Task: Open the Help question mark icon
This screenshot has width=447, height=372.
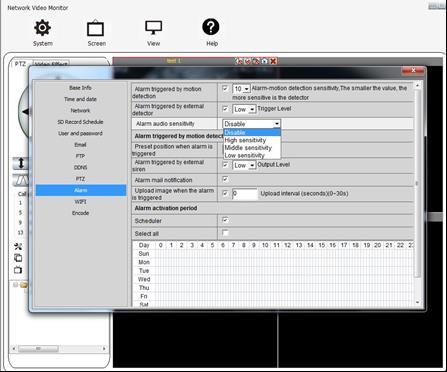Action: click(x=211, y=27)
